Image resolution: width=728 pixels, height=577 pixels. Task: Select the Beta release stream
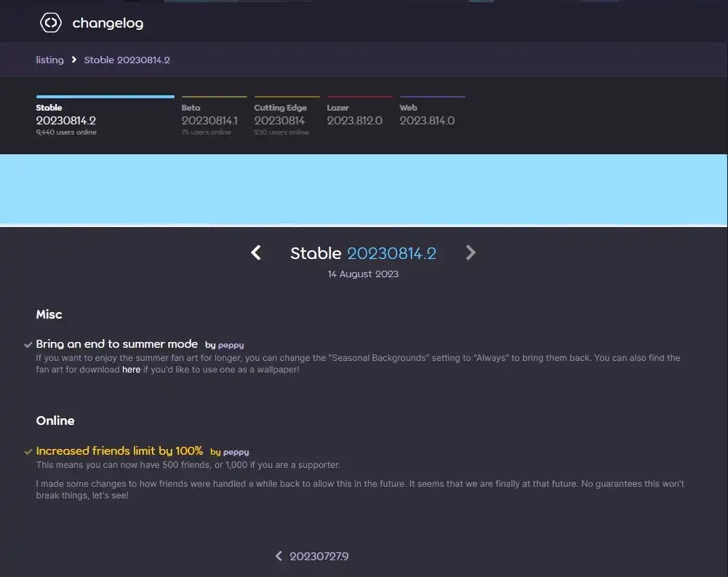pos(214,116)
